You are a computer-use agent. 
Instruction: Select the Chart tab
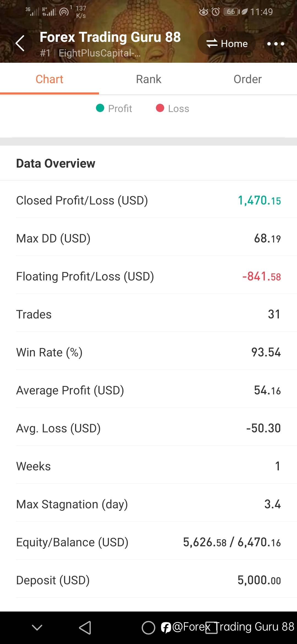pyautogui.click(x=50, y=79)
